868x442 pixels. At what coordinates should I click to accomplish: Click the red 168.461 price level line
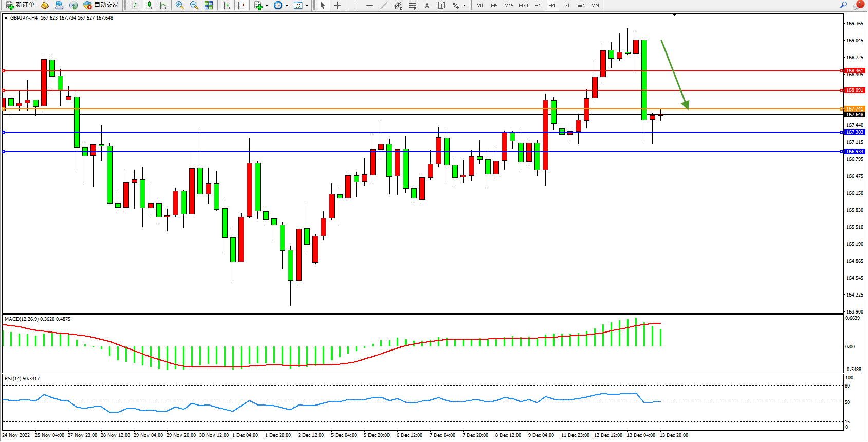tap(411, 71)
